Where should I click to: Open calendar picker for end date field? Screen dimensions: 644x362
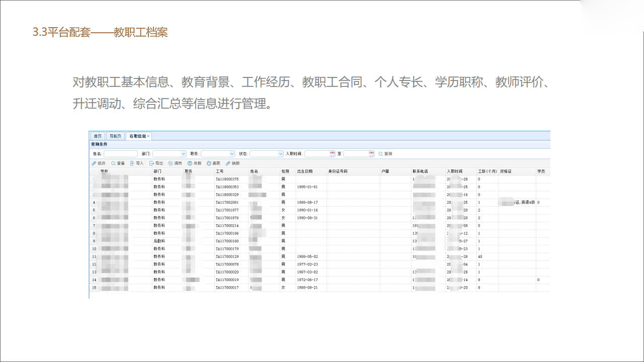pos(372,154)
